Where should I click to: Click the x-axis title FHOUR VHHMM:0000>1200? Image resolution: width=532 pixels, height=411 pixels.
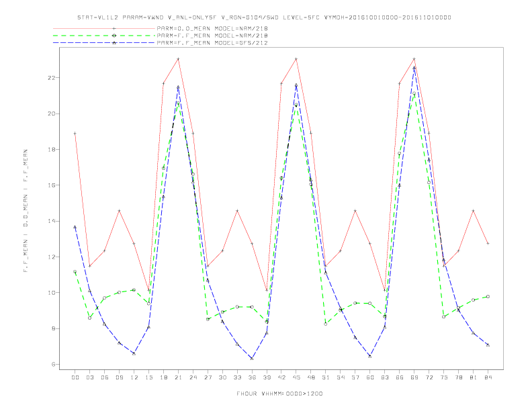279,394
